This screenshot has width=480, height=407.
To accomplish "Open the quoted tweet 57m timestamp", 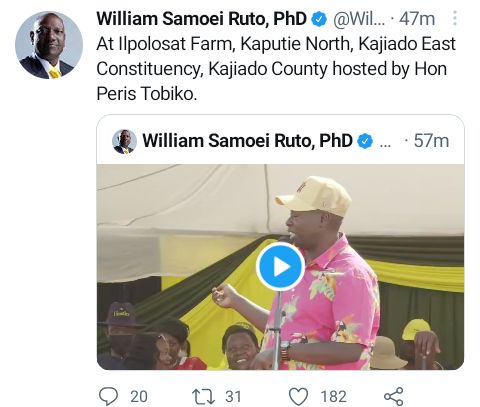I will pyautogui.click(x=431, y=141).
